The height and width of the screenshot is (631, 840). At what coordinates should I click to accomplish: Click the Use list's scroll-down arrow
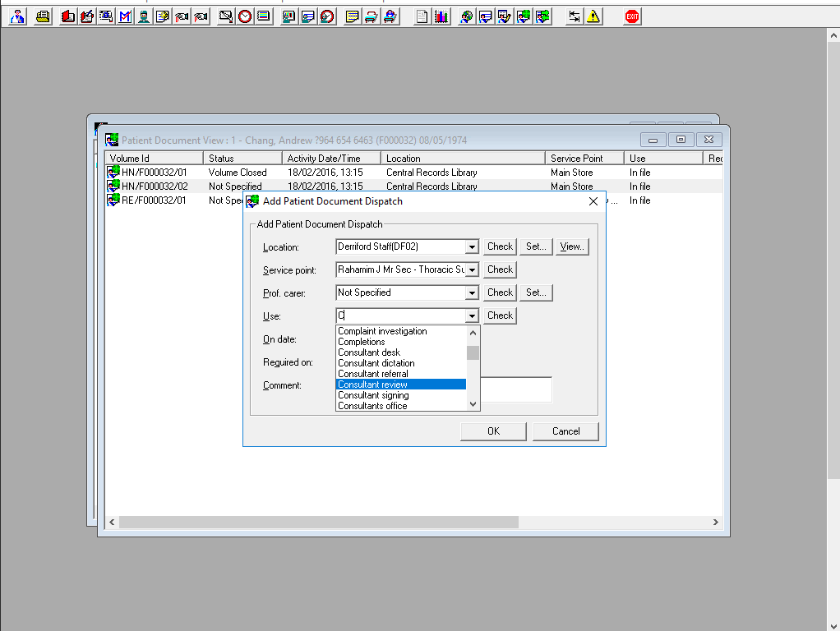473,404
